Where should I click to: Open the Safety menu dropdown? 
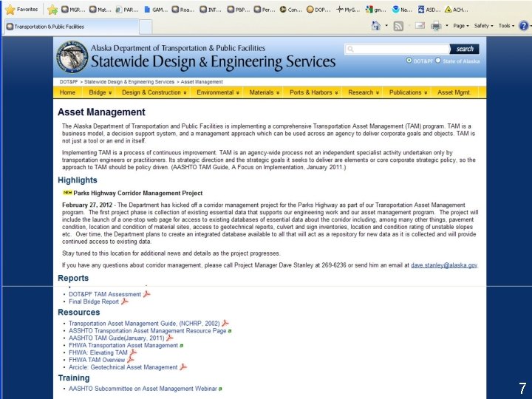pyautogui.click(x=483, y=26)
